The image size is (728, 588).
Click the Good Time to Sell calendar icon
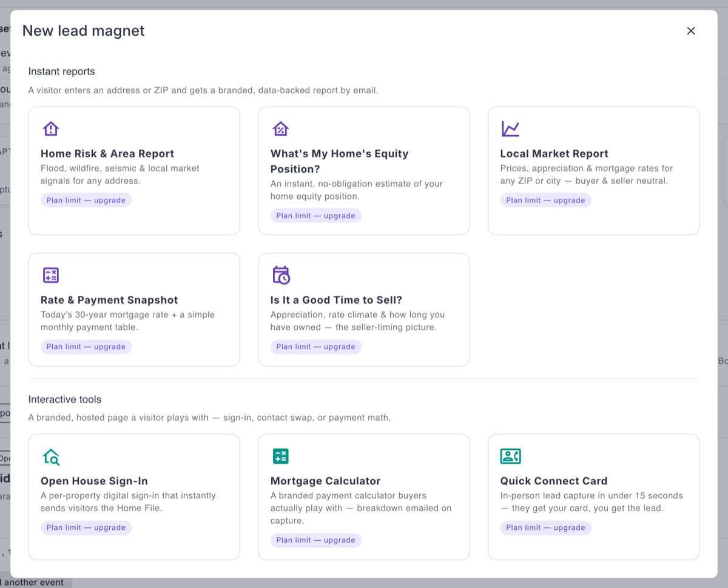(281, 275)
